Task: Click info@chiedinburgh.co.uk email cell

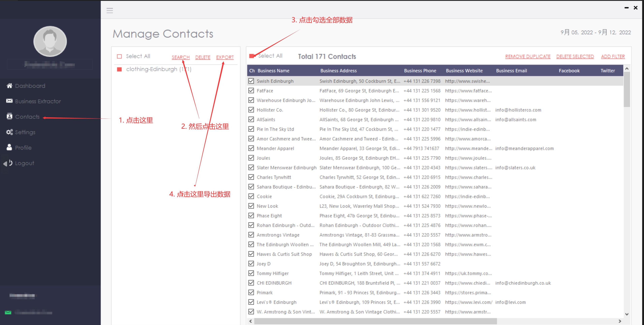Action: click(523, 283)
